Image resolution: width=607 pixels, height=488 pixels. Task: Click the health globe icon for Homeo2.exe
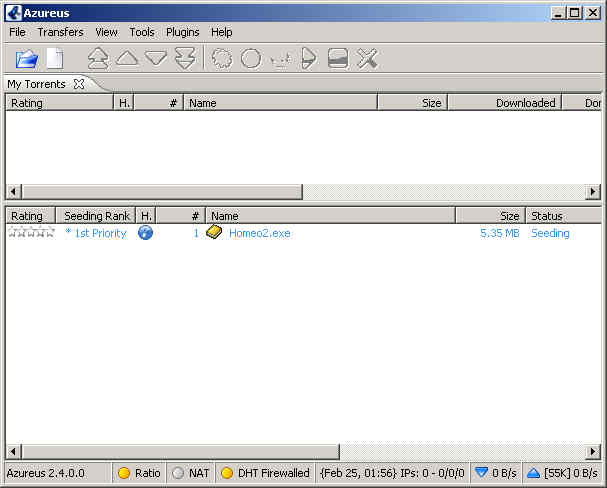click(x=146, y=233)
